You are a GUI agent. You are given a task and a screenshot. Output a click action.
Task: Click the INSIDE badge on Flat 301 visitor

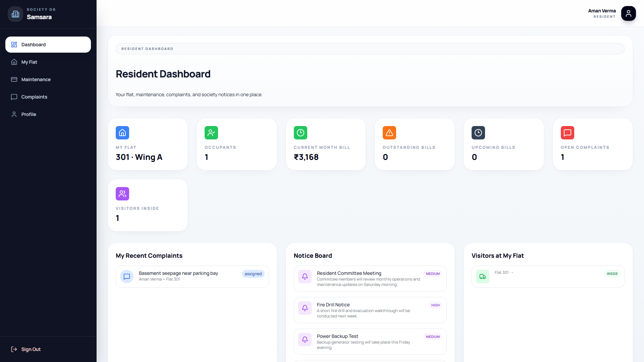(x=612, y=274)
